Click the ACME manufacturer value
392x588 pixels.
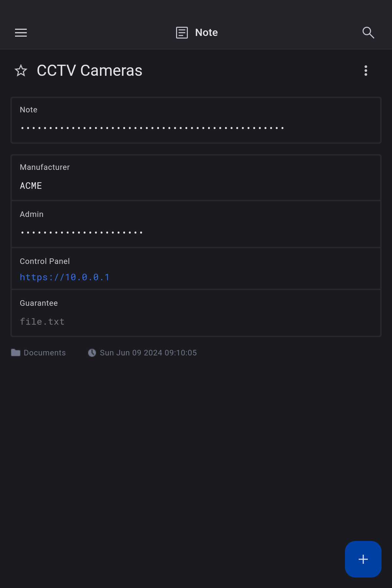tap(31, 186)
